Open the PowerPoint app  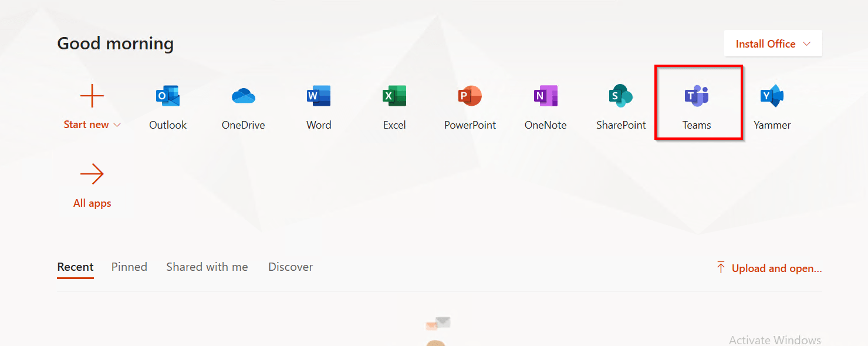pyautogui.click(x=470, y=96)
